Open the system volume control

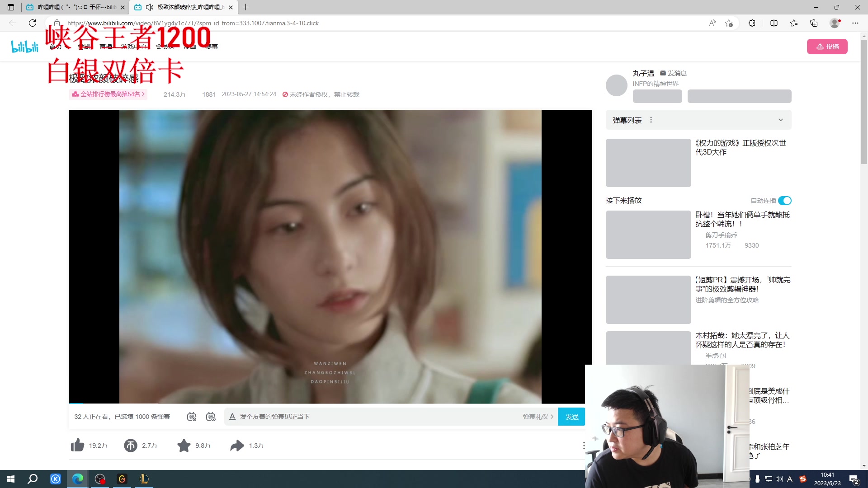click(779, 479)
